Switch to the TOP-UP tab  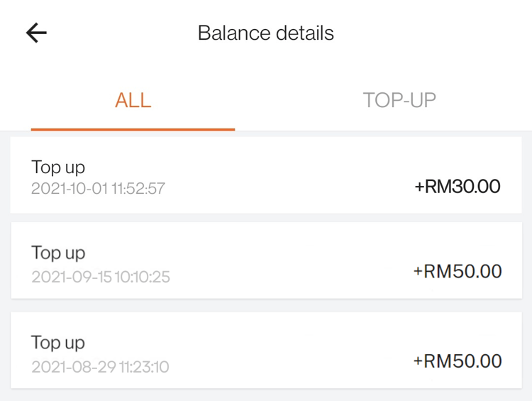tap(399, 100)
